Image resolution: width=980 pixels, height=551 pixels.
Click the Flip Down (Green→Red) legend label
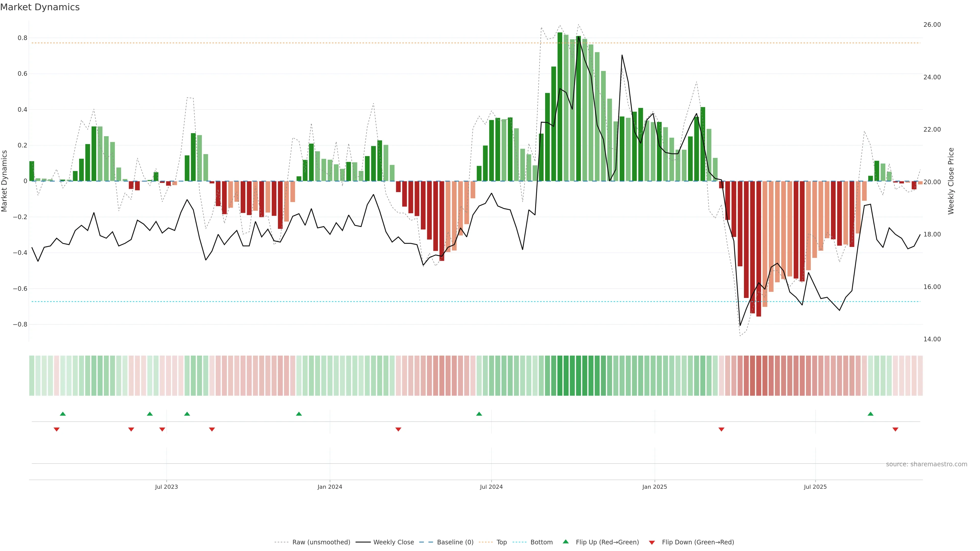pos(698,542)
